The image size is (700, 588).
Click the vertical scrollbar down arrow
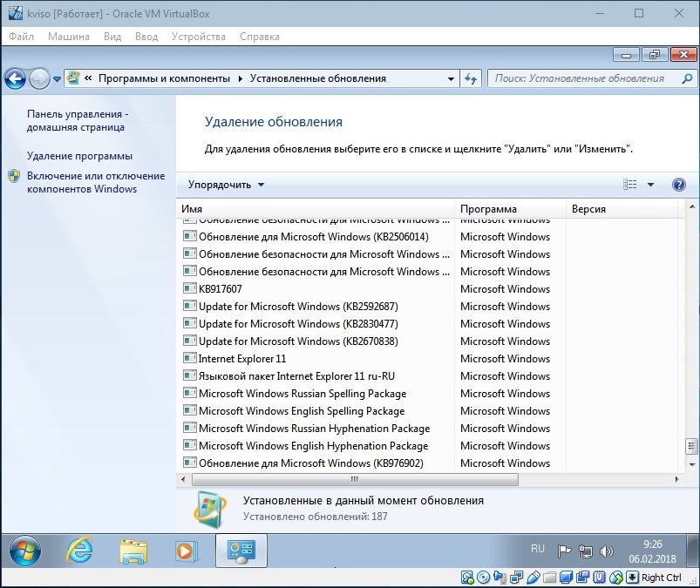click(691, 464)
